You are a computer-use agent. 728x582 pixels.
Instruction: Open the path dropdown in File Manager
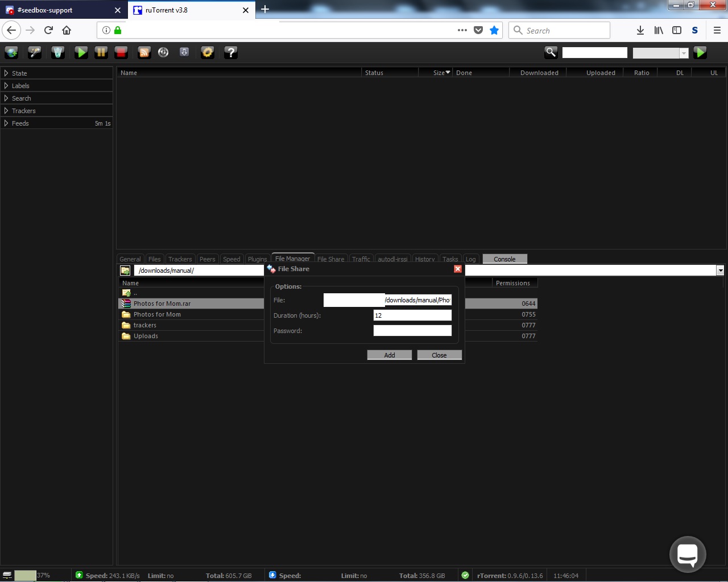tap(720, 271)
